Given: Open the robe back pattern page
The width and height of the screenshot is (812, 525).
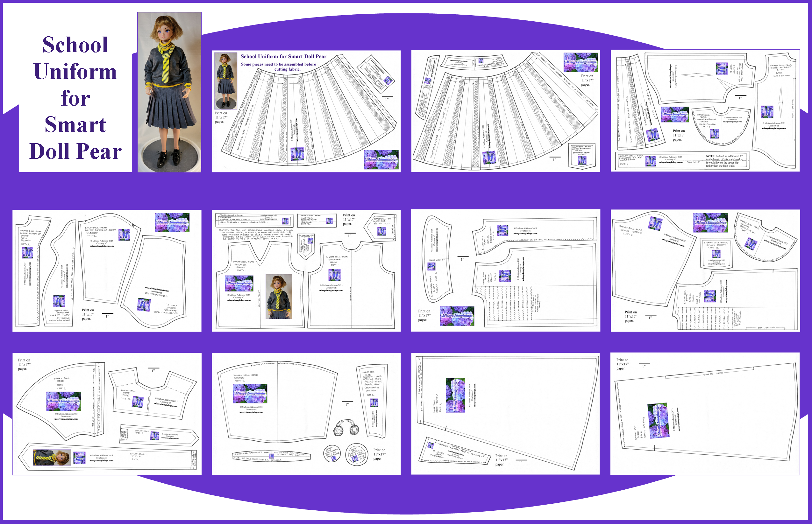Looking at the screenshot, I should (704, 414).
